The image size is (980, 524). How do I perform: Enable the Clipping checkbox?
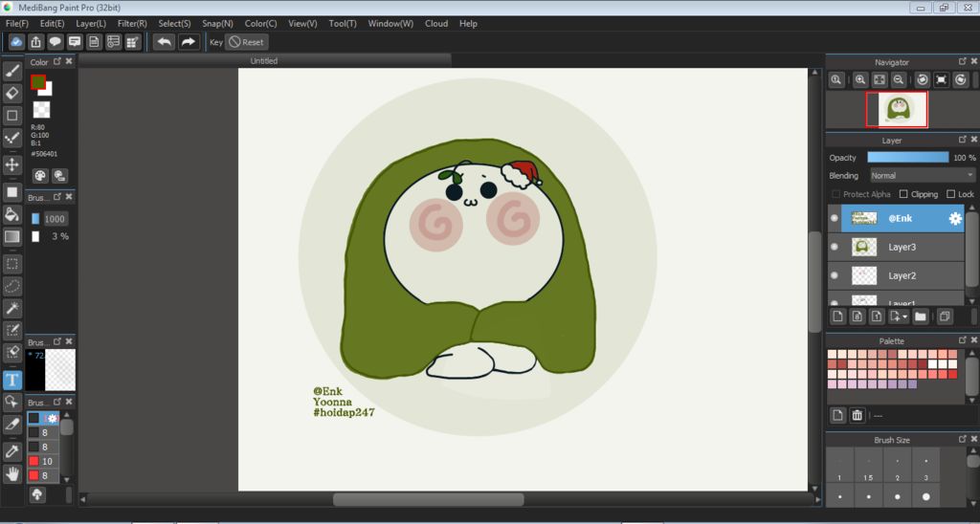[x=903, y=194]
